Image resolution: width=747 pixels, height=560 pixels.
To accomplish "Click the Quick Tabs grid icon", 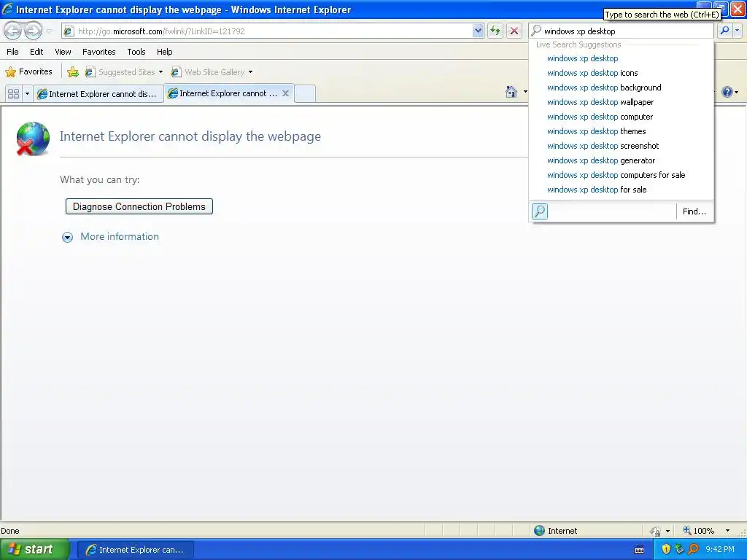I will [x=14, y=94].
